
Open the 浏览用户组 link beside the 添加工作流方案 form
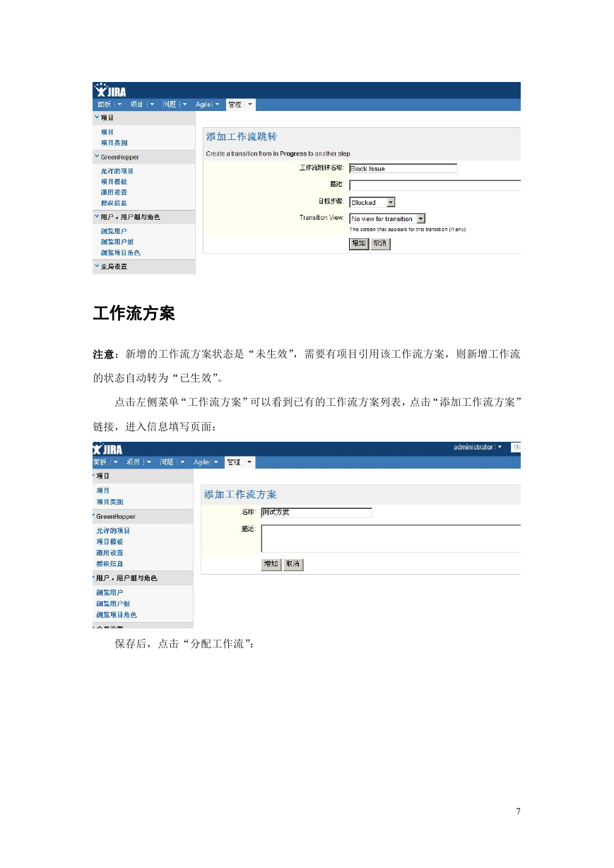point(113,604)
